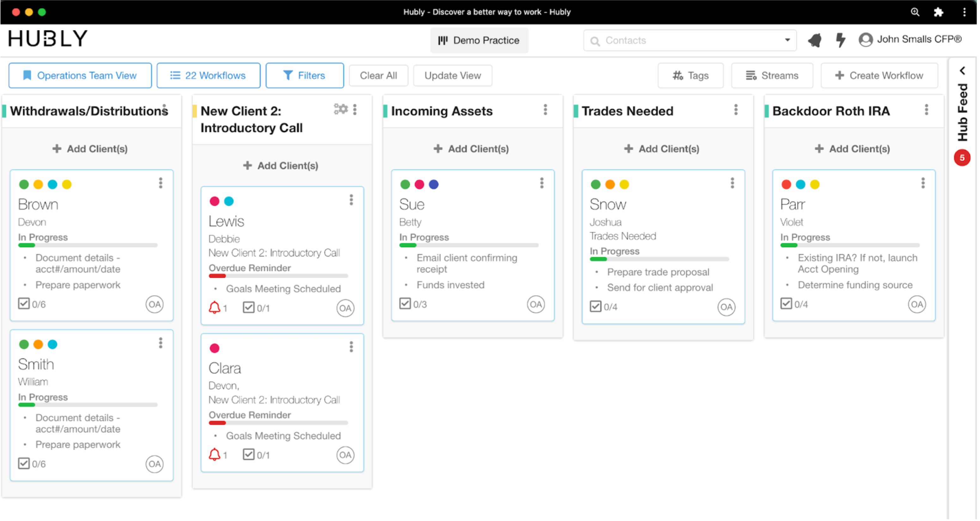Click reminder bell on Clara card
Image resolution: width=980 pixels, height=521 pixels.
[215, 454]
